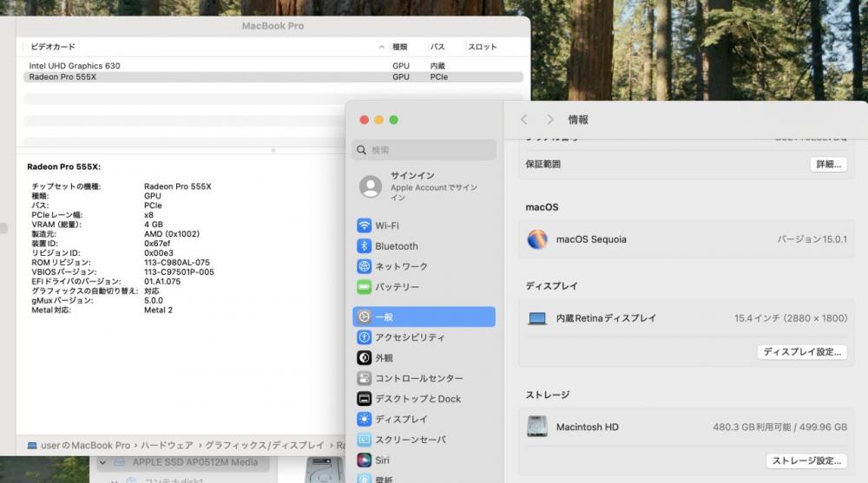This screenshot has width=868, height=483.
Task: Click the split divider handle dot
Action: pyautogui.click(x=273, y=151)
